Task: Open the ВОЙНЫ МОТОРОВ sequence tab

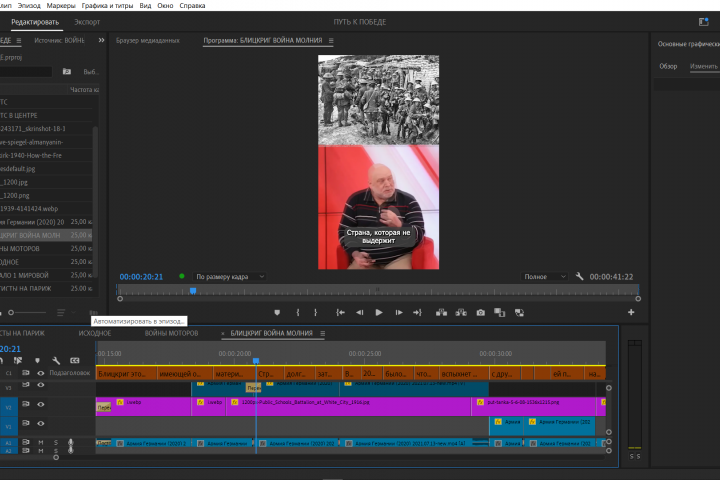Action: (171, 333)
